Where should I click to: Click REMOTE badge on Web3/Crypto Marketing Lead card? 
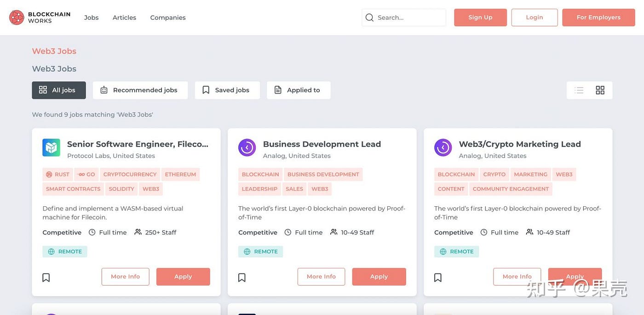click(x=457, y=251)
